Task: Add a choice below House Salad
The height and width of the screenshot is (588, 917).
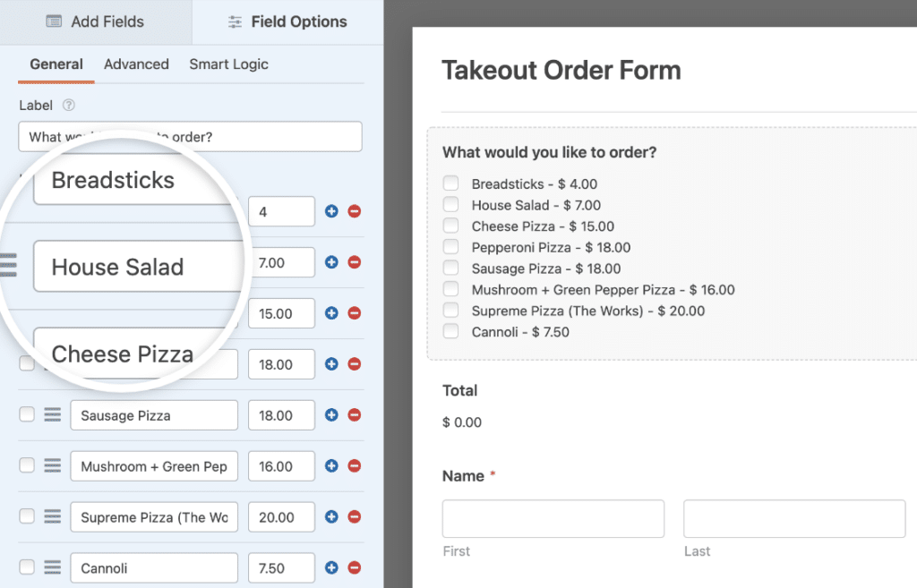Action: 330,262
